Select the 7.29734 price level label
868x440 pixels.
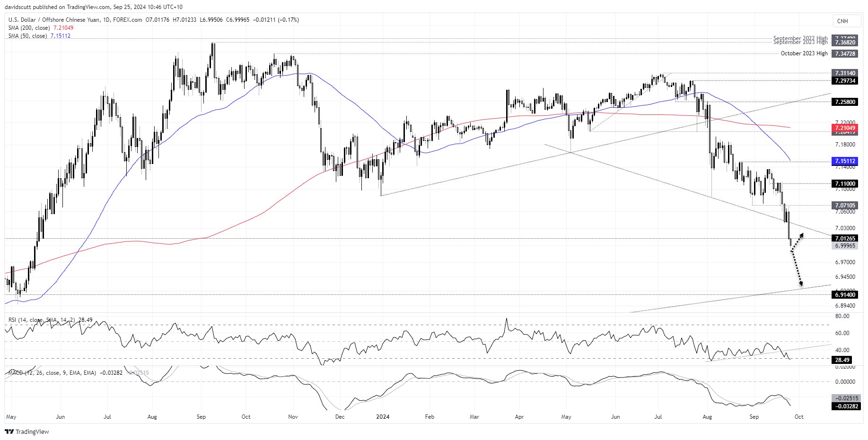[x=845, y=81]
